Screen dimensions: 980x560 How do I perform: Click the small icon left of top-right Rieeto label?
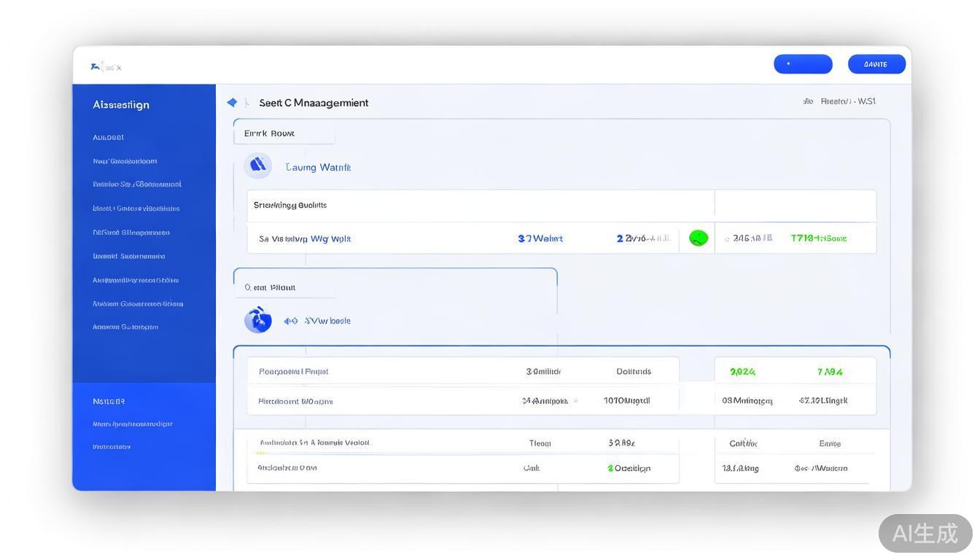tap(808, 102)
